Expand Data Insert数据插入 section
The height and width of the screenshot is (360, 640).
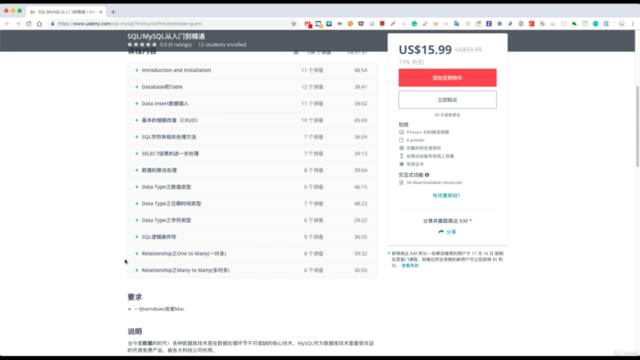coord(252,104)
